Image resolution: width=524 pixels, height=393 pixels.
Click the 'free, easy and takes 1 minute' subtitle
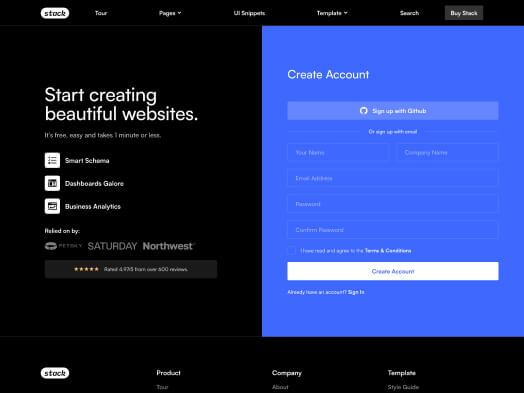pos(103,135)
